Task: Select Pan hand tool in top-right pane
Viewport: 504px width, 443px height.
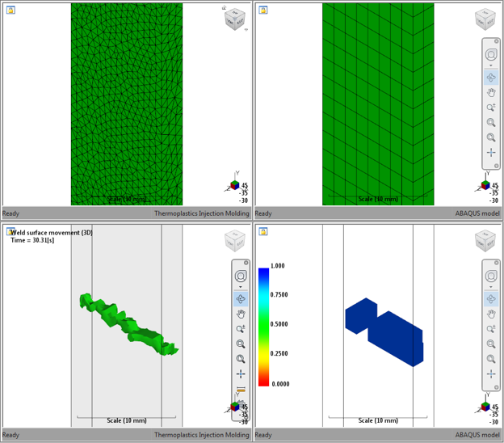Action: tap(491, 93)
